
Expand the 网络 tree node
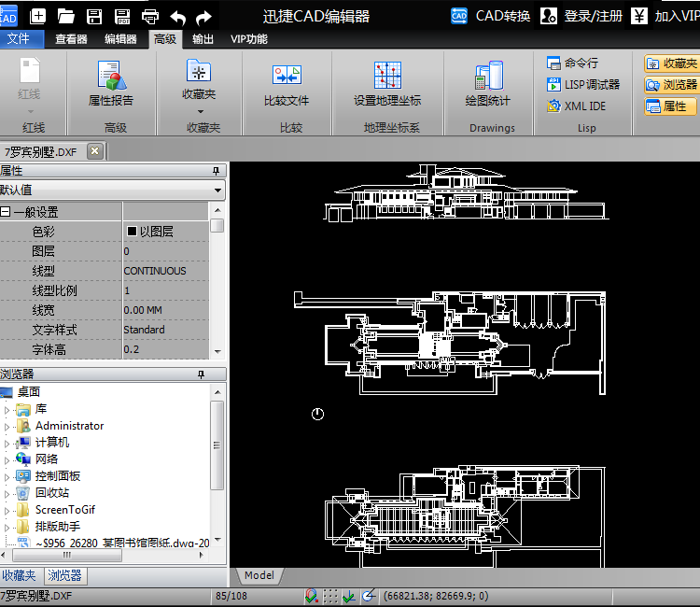point(7,460)
